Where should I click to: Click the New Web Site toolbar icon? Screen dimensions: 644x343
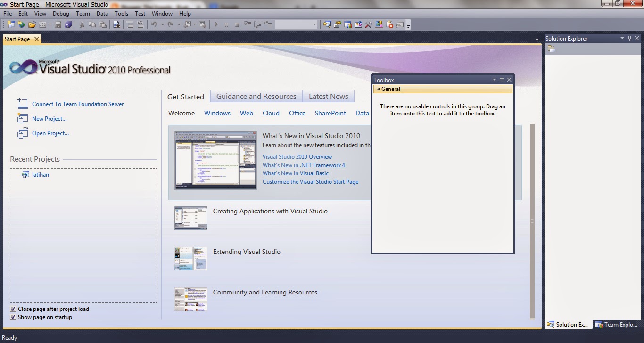(x=21, y=24)
